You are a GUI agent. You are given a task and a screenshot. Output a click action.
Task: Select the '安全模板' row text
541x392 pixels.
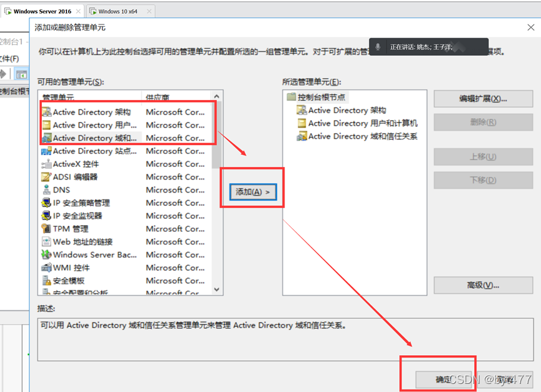pyautogui.click(x=69, y=281)
